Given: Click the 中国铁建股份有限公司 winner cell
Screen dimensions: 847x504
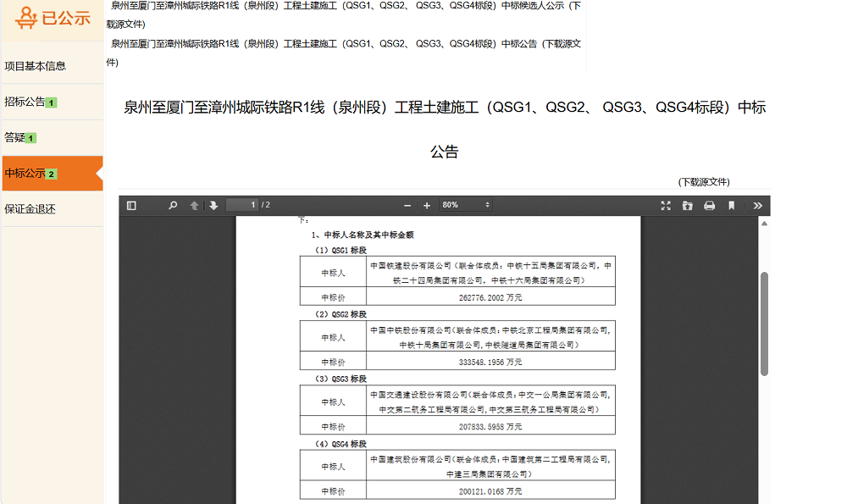Looking at the screenshot, I should [x=490, y=273].
